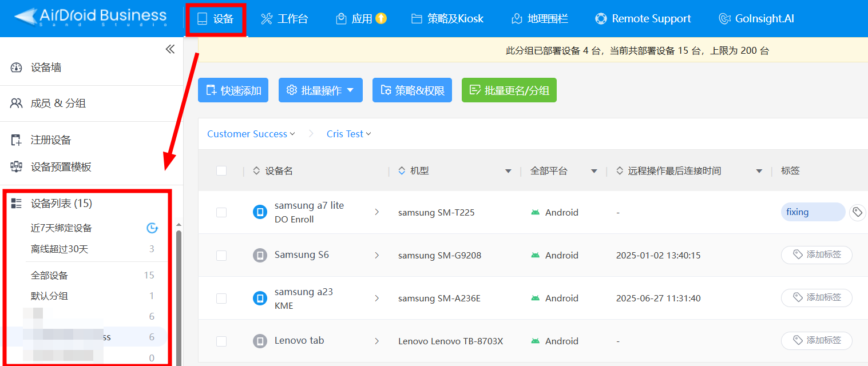Open the 远程操作最后连接时间 filter dropdown arrow
The width and height of the screenshot is (868, 366).
[x=759, y=171]
